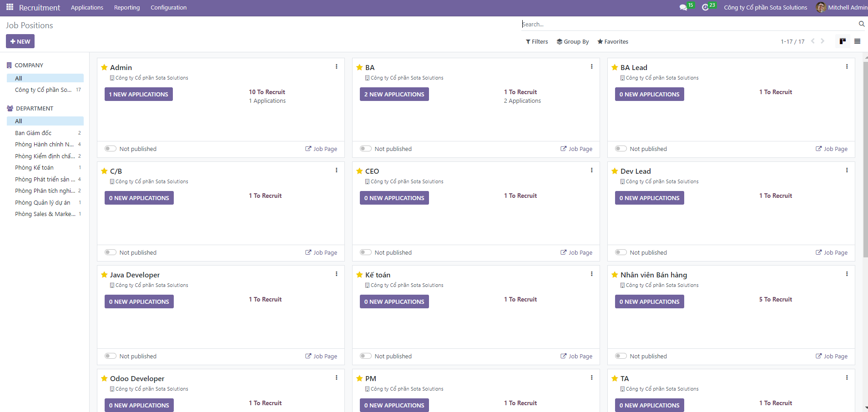The height and width of the screenshot is (412, 868).
Task: Unfavorite the Admin job star
Action: point(104,68)
